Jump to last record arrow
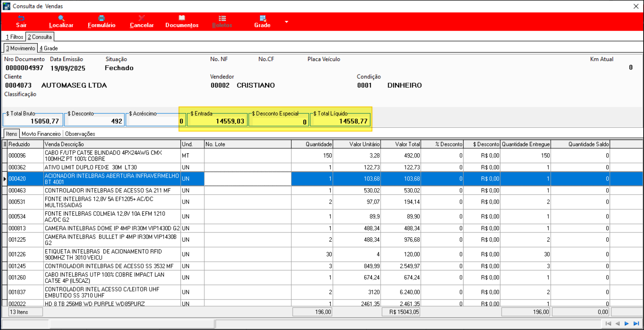This screenshot has width=644, height=330. coord(636,323)
